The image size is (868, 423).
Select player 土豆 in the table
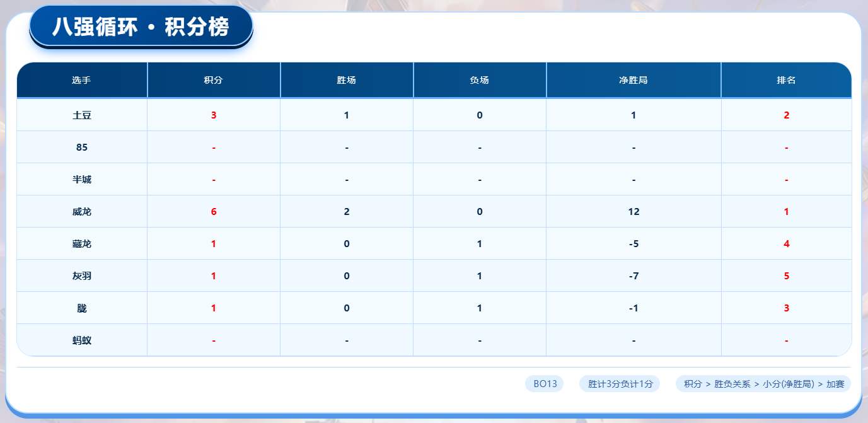click(82, 115)
